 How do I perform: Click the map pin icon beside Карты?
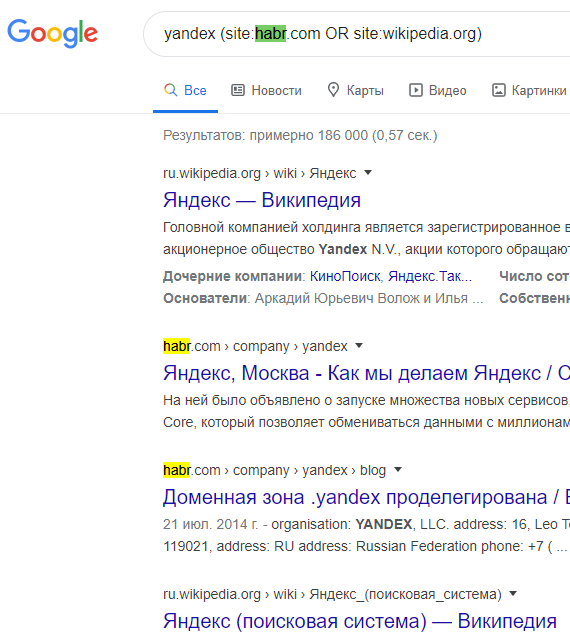pos(333,90)
